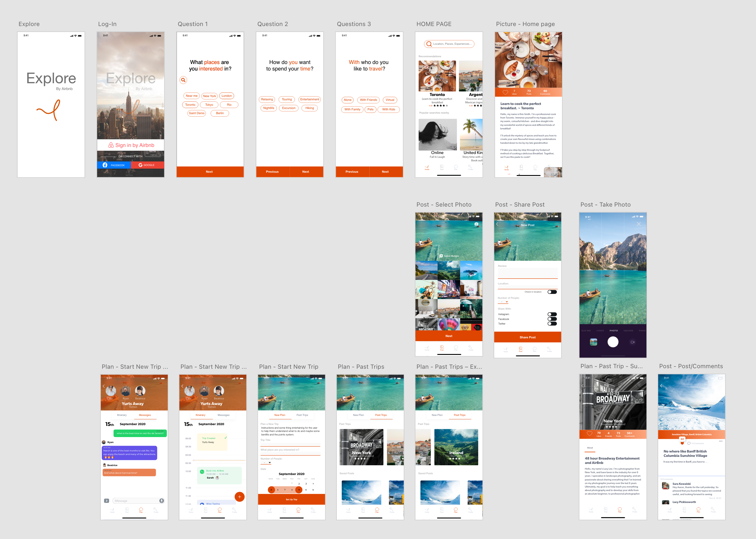Screen dimensions: 756x539
Task: Click the FACEBOOK connect button on Log-In
Action: (114, 165)
